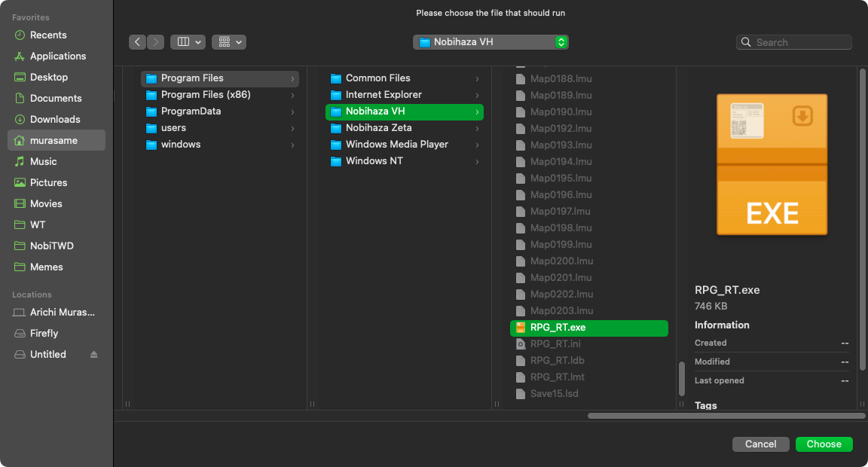Click the back navigation arrow
This screenshot has height=467, width=868.
click(137, 42)
